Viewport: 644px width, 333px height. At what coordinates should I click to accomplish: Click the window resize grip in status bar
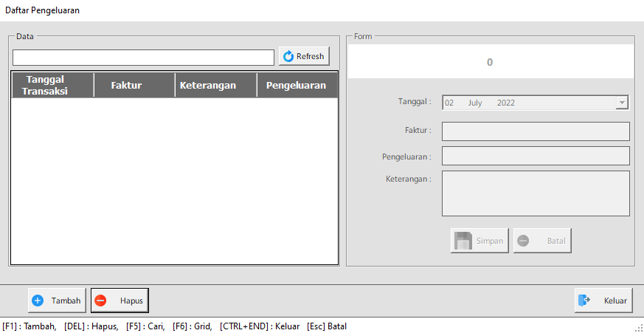click(x=639, y=328)
